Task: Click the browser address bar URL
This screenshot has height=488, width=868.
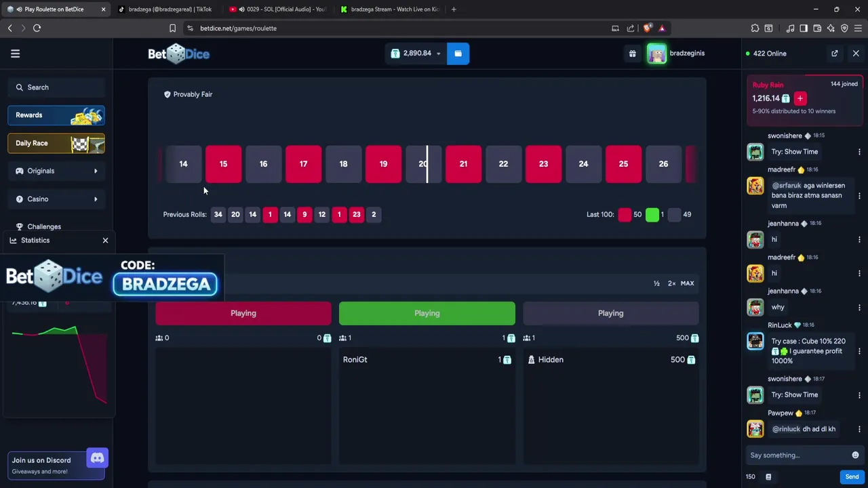Action: point(238,28)
